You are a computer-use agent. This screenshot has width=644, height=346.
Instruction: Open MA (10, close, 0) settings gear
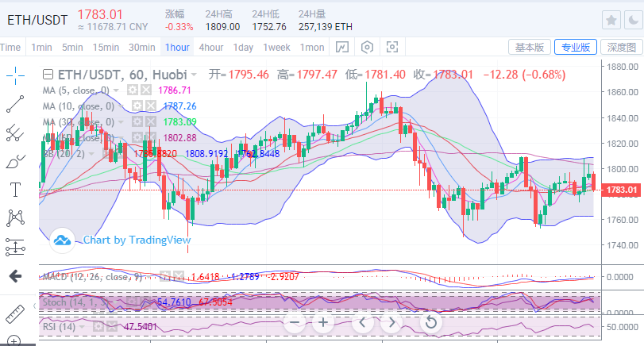point(137,106)
